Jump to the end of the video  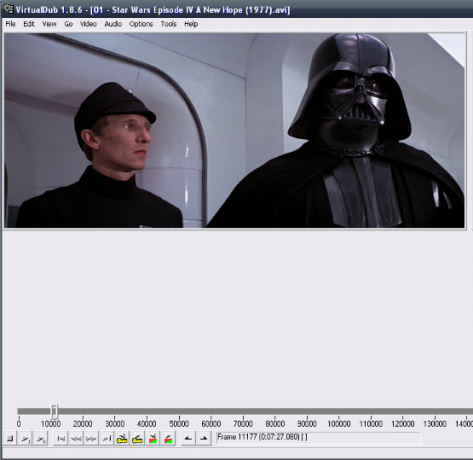(x=107, y=439)
